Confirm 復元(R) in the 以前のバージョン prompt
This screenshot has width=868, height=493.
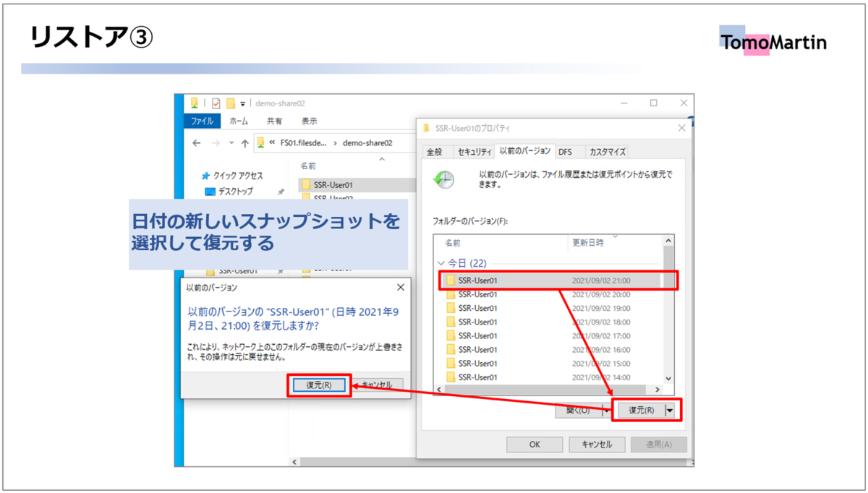point(319,385)
